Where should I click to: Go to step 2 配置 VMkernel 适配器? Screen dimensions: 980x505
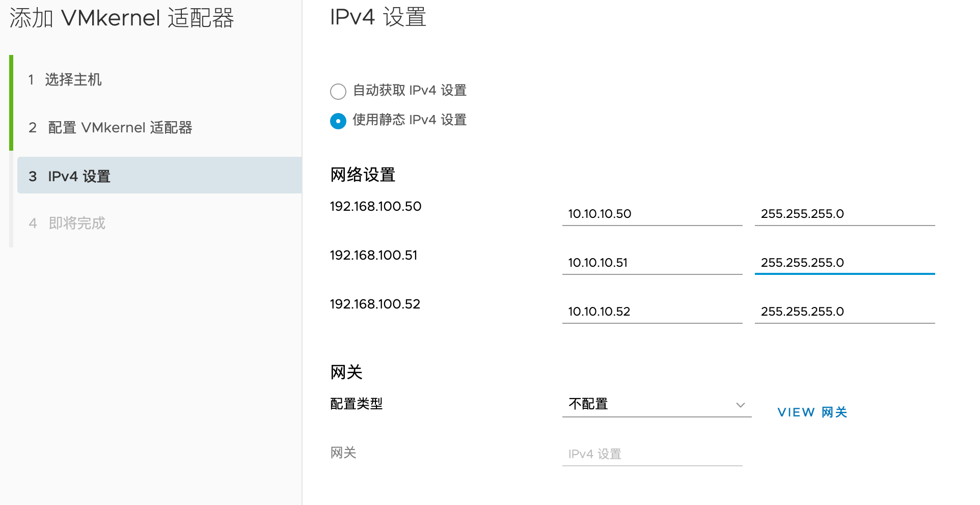pyautogui.click(x=120, y=128)
